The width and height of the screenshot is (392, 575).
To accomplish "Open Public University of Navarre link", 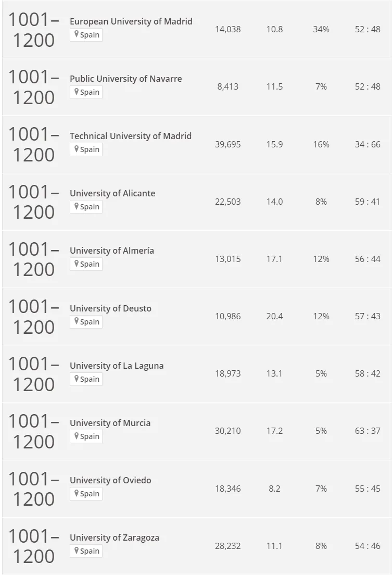I will pos(126,79).
